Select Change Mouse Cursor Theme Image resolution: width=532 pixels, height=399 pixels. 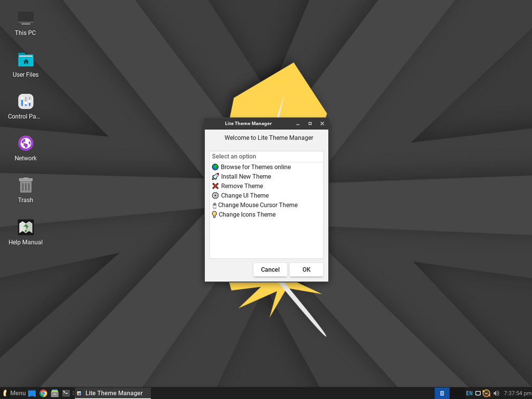pos(258,205)
